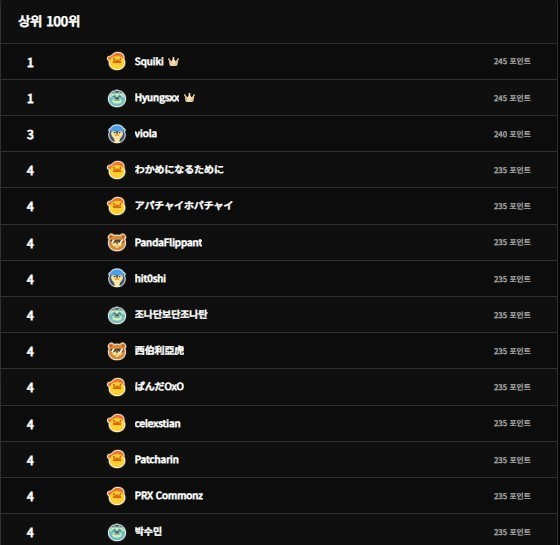Screen dimensions: 560x545
Task: Select the player 조나단보단조나탄
Action: 171,314
